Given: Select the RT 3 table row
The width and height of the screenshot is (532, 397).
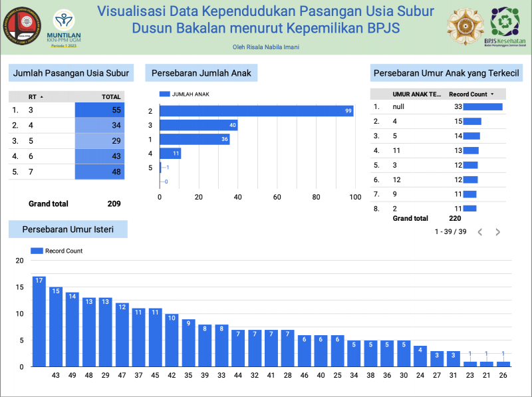Looking at the screenshot, I should [66, 110].
